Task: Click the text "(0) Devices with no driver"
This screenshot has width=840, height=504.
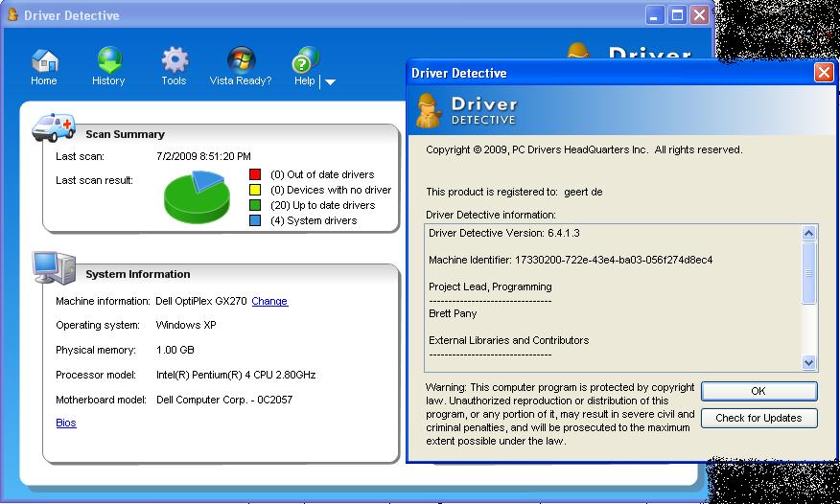Action: click(331, 190)
